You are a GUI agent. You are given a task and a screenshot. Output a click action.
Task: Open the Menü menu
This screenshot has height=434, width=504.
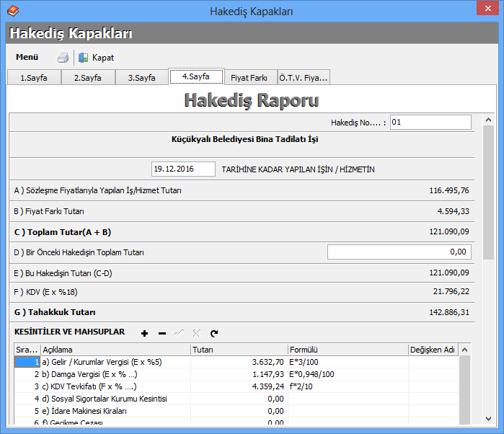tap(27, 57)
